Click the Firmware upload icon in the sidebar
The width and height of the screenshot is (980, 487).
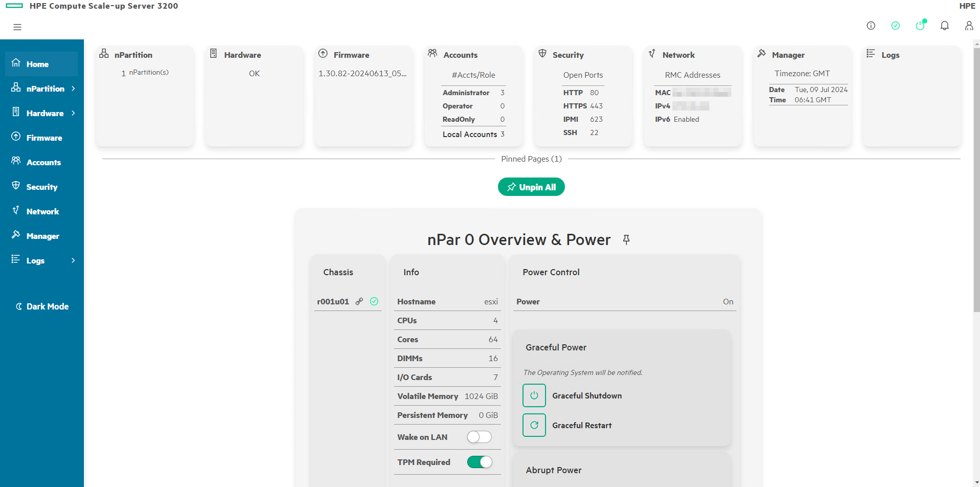click(x=16, y=137)
